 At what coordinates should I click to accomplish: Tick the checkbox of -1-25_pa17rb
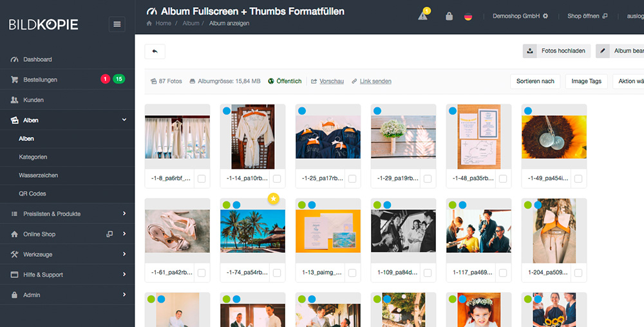(352, 179)
